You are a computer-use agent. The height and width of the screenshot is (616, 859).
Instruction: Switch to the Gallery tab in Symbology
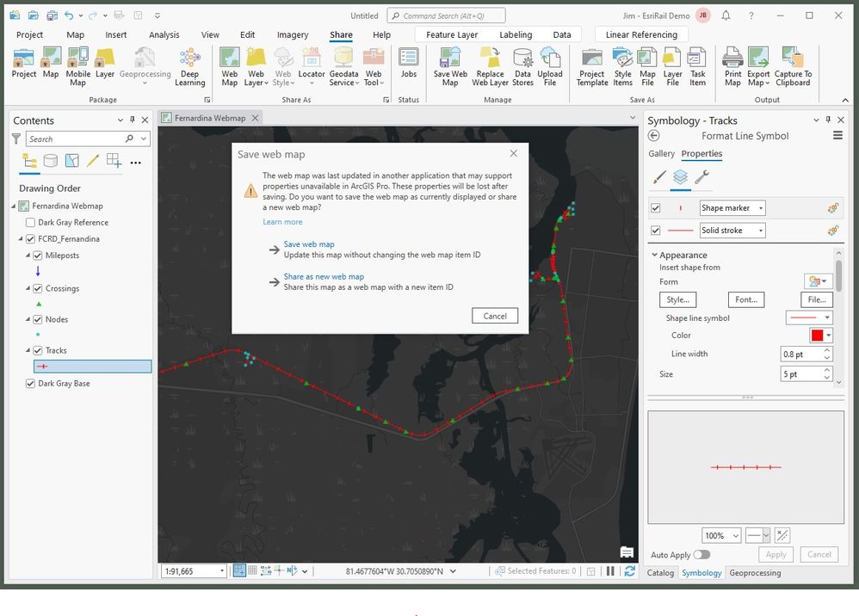pyautogui.click(x=661, y=154)
